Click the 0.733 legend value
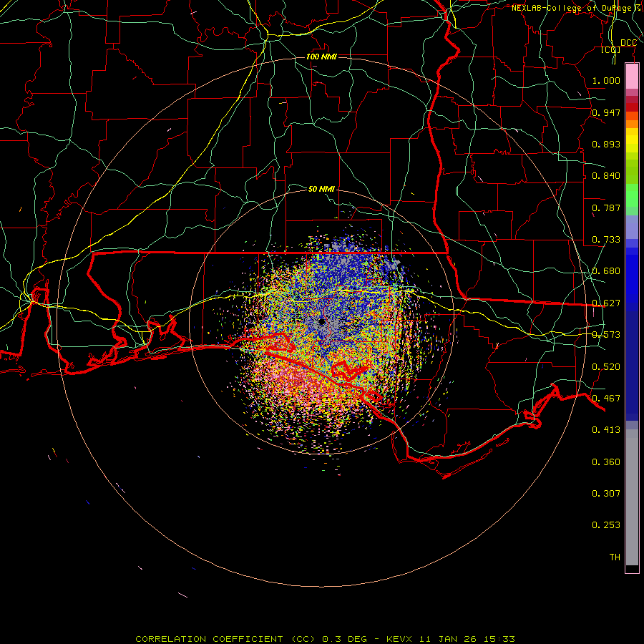Image resolution: width=644 pixels, height=644 pixels. 606,240
